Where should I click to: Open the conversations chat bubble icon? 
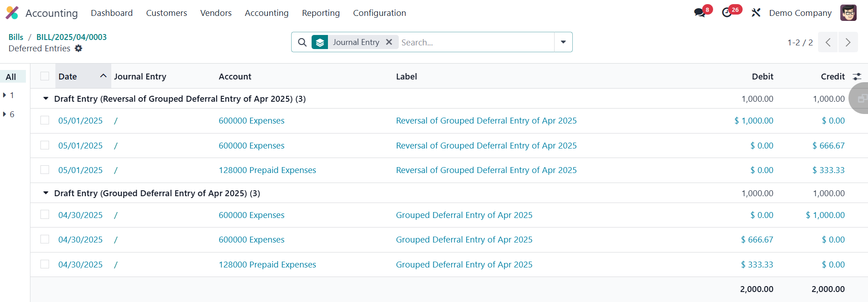699,13
